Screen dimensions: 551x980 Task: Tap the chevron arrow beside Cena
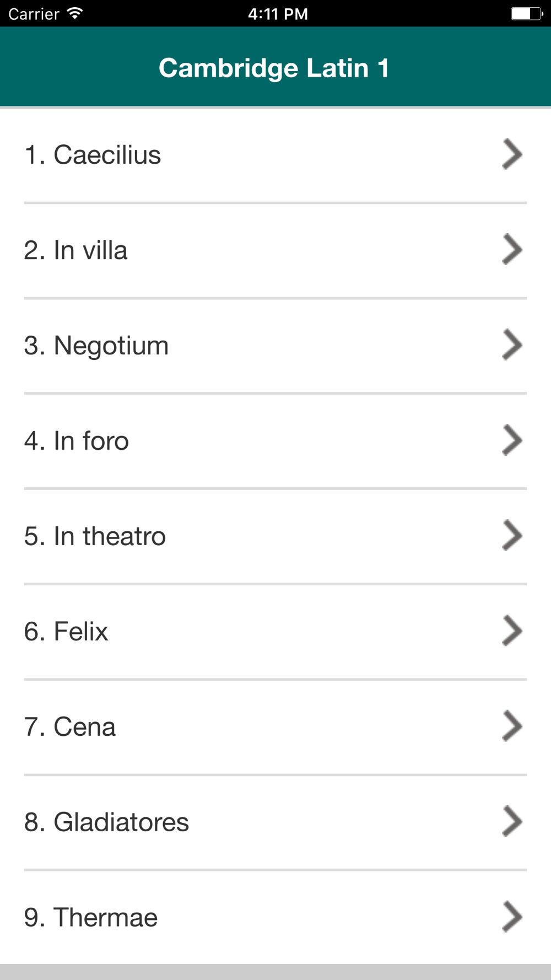512,726
